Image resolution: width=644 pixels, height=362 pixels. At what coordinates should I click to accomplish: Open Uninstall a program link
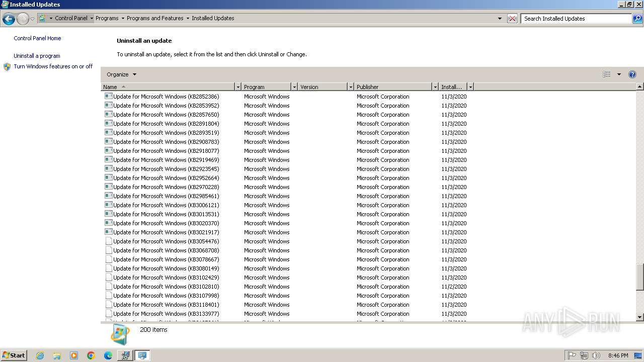tap(37, 56)
